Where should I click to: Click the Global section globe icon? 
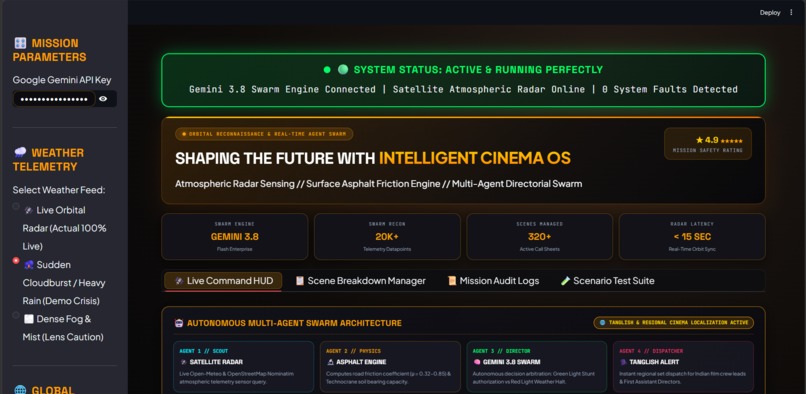(x=20, y=390)
